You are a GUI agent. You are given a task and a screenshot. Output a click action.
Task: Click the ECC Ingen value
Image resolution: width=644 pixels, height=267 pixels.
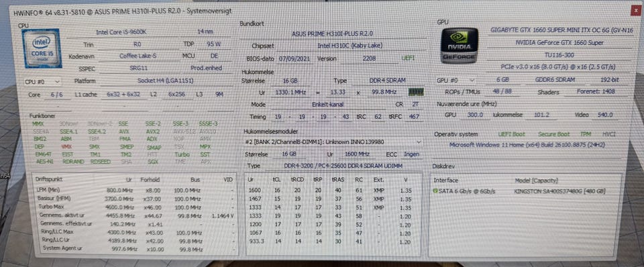[411, 154]
